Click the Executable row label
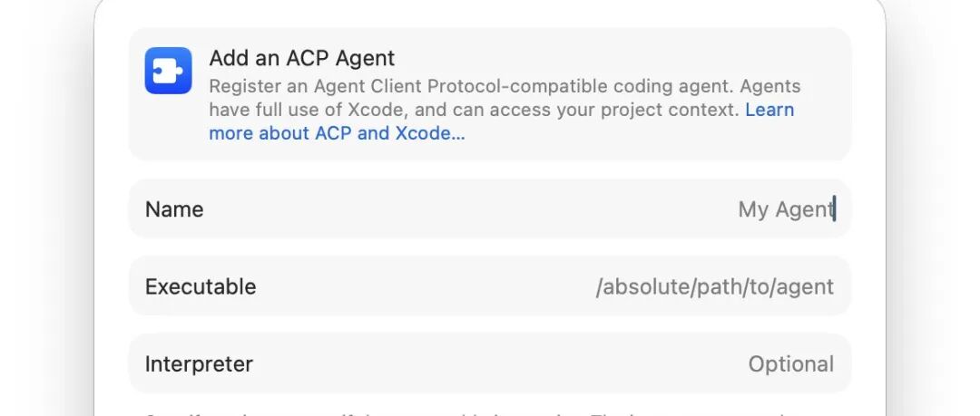Screen dimensions: 980x416 [201, 286]
